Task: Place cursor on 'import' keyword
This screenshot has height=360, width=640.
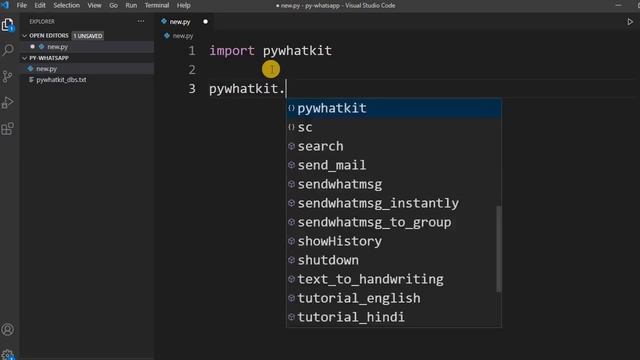Action: [x=232, y=51]
